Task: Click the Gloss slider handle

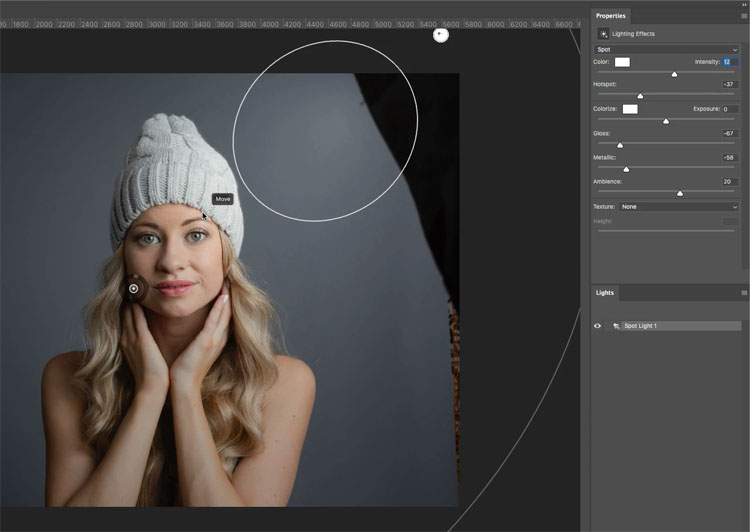Action: pos(620,145)
